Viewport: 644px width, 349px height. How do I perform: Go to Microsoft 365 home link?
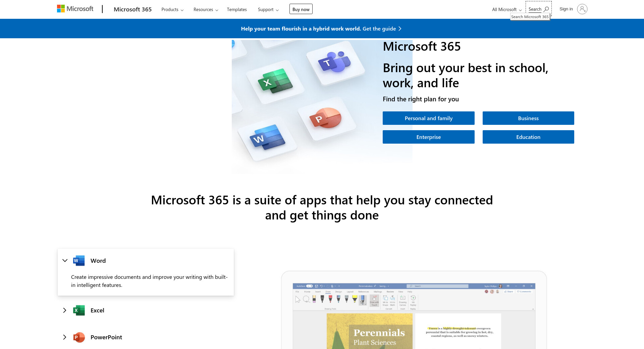pos(132,9)
